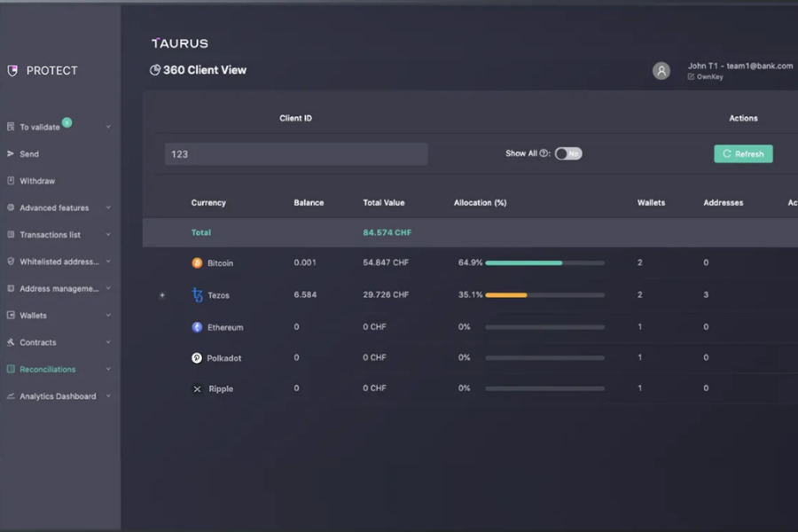Viewport: 798px width, 532px height.
Task: Click the Refresh button
Action: tap(743, 153)
